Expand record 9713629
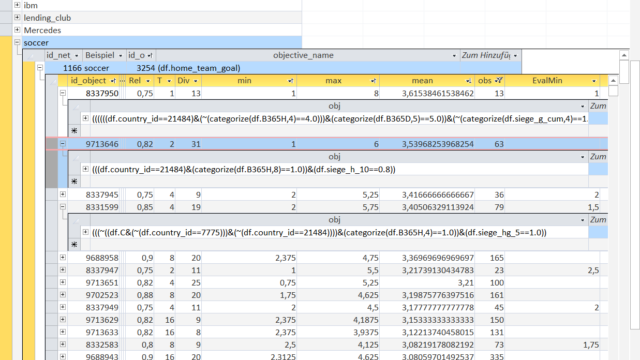Viewport: 640px width, 360px height. (x=63, y=320)
